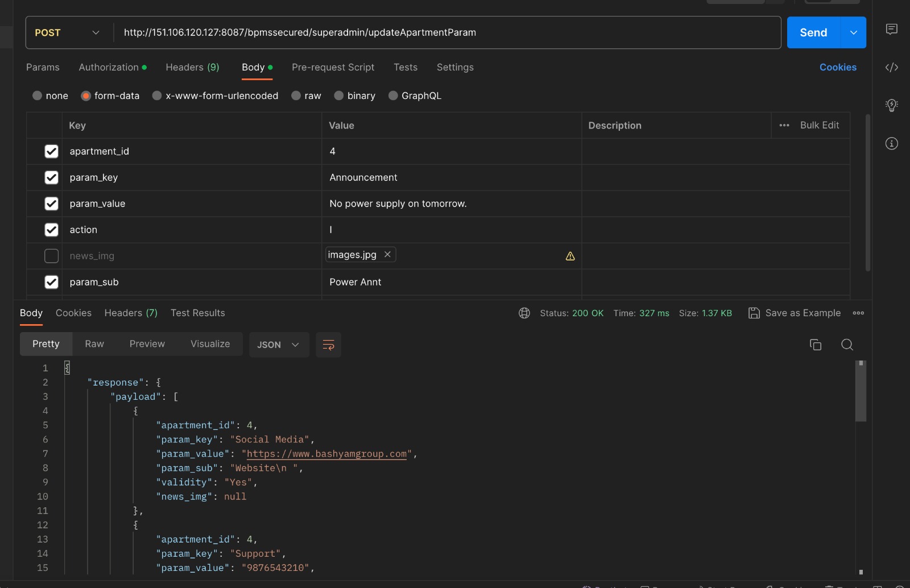Copy the response body with copy icon
This screenshot has width=910, height=588.
815,345
